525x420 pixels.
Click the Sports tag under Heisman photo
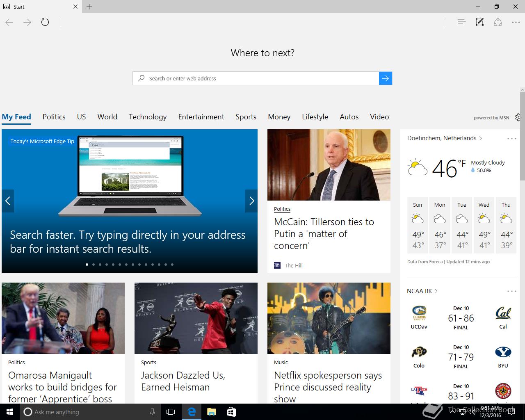click(x=148, y=362)
